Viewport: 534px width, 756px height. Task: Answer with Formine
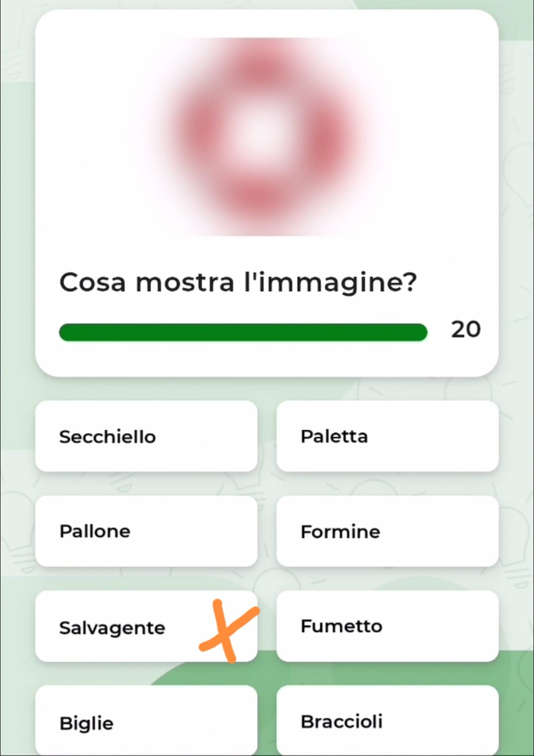tap(387, 531)
